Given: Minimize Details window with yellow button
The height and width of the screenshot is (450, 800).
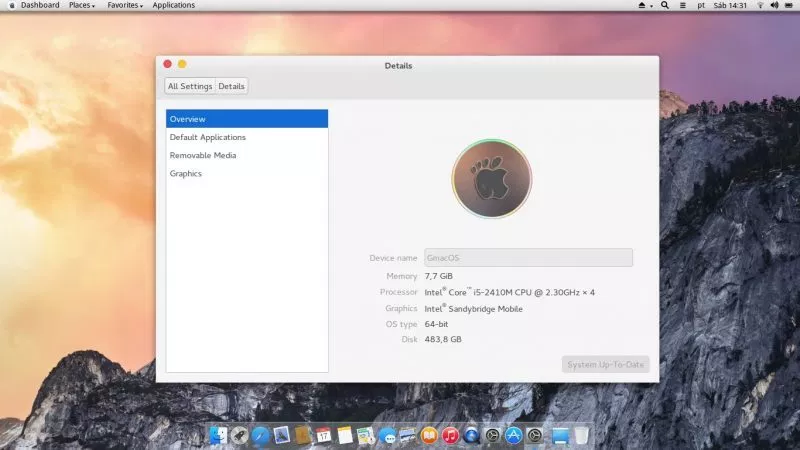Looking at the screenshot, I should point(182,64).
